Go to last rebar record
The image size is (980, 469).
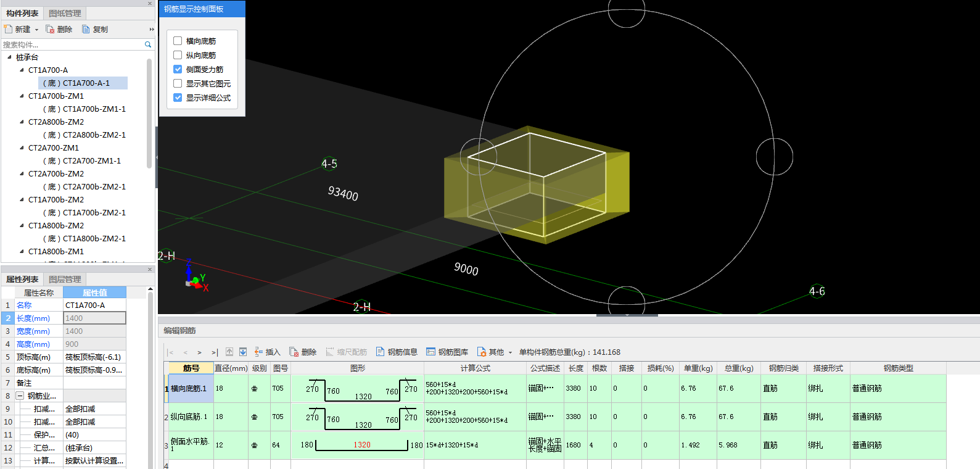pos(215,352)
